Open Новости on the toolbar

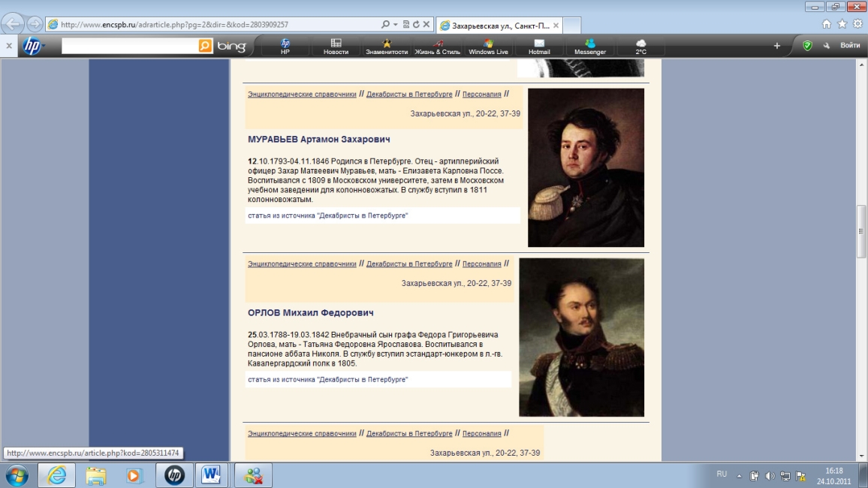pos(336,47)
